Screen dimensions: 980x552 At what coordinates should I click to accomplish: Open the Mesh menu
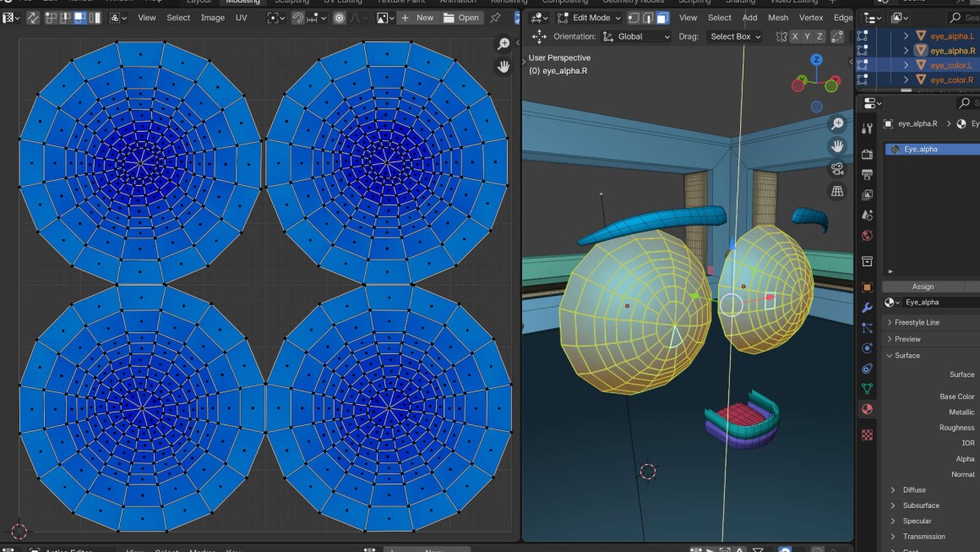778,18
